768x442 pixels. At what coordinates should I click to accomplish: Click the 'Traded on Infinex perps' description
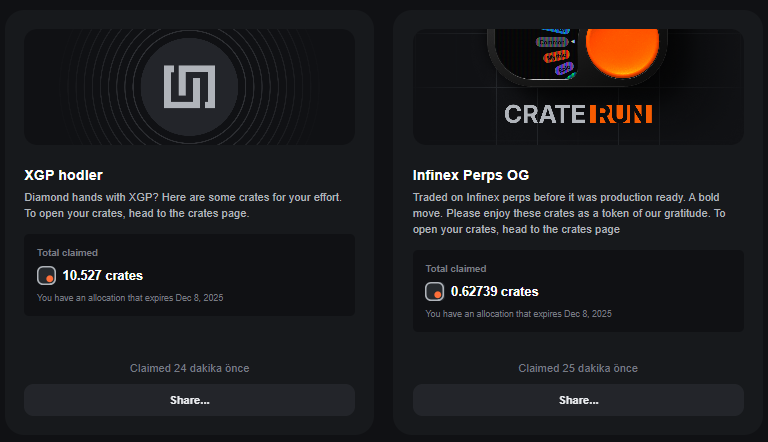click(x=569, y=213)
